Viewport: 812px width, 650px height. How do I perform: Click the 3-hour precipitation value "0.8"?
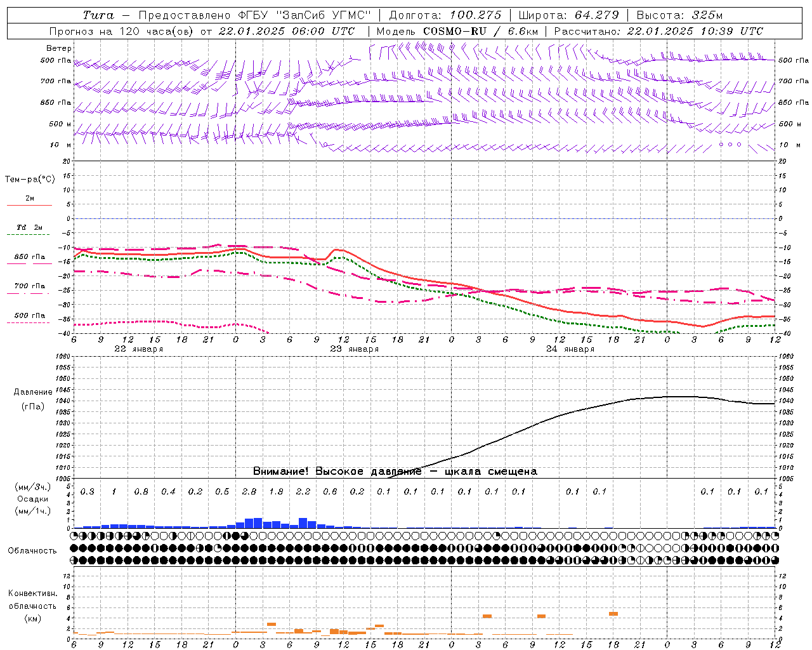tap(141, 492)
